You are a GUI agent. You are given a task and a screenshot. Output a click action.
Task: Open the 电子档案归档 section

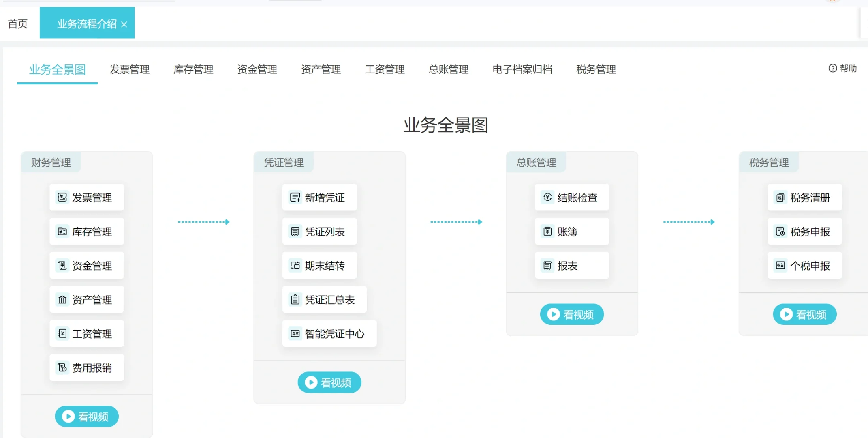click(x=522, y=69)
